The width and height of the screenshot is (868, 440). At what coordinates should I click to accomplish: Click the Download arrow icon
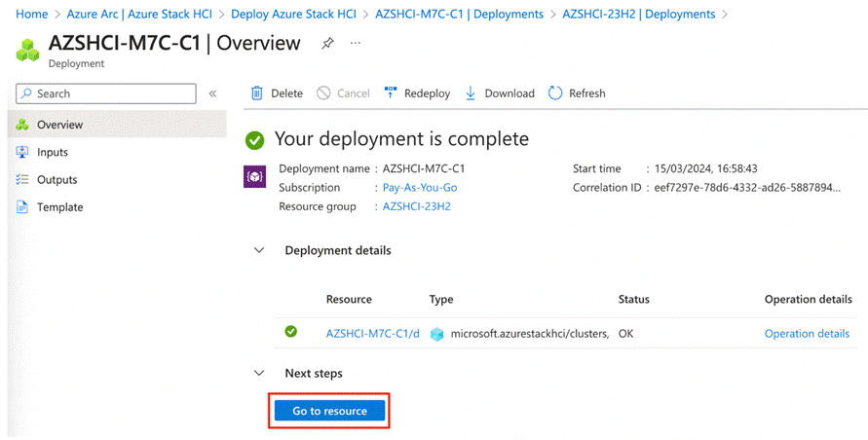pos(471,93)
